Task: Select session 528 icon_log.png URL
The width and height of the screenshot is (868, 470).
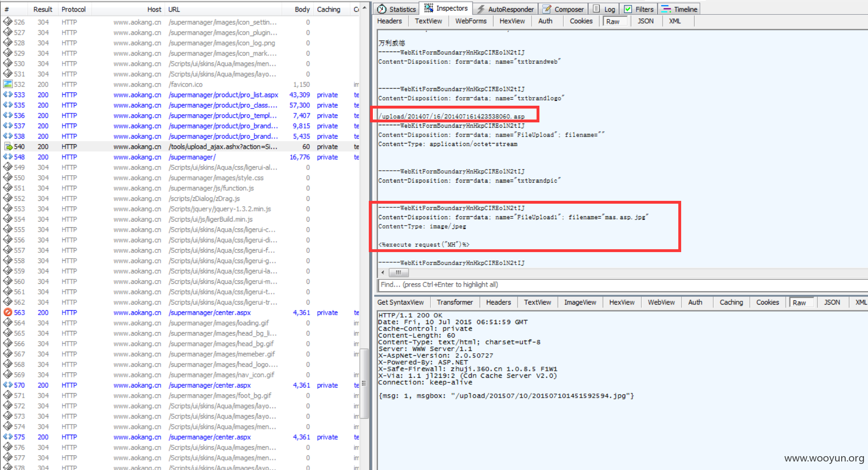Action: (222, 43)
